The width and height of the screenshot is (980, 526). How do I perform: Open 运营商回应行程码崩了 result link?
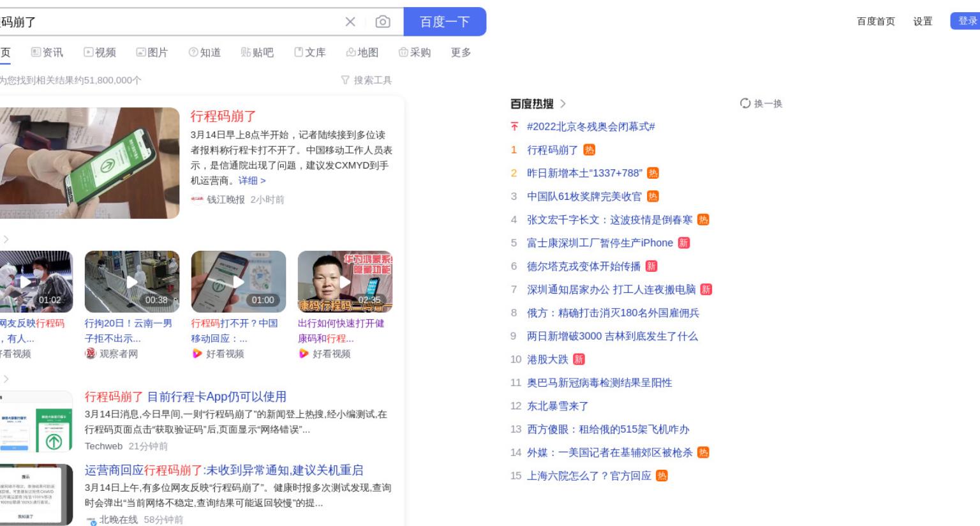(224, 470)
